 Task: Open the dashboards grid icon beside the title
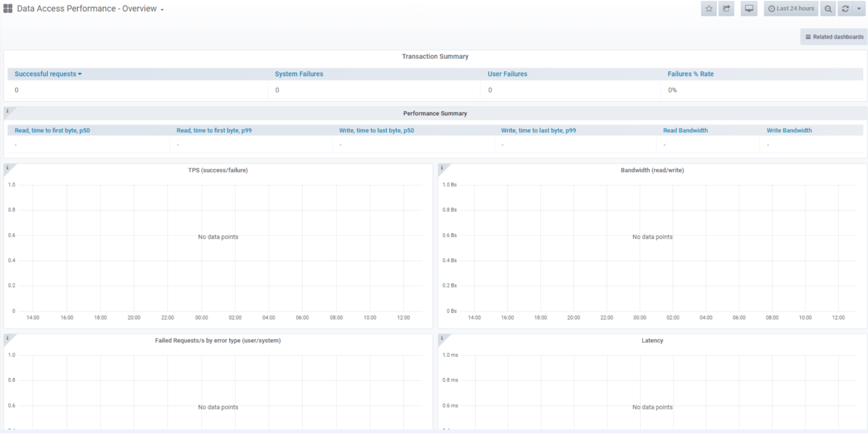8,8
